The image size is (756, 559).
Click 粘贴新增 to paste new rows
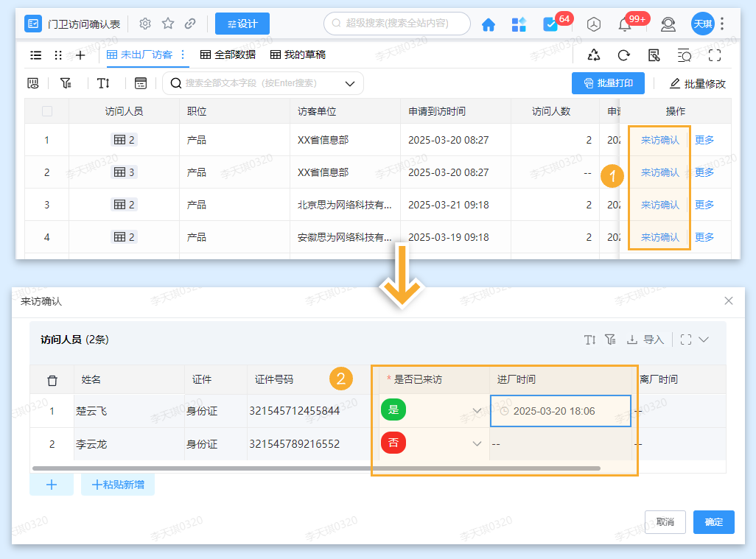click(x=117, y=484)
